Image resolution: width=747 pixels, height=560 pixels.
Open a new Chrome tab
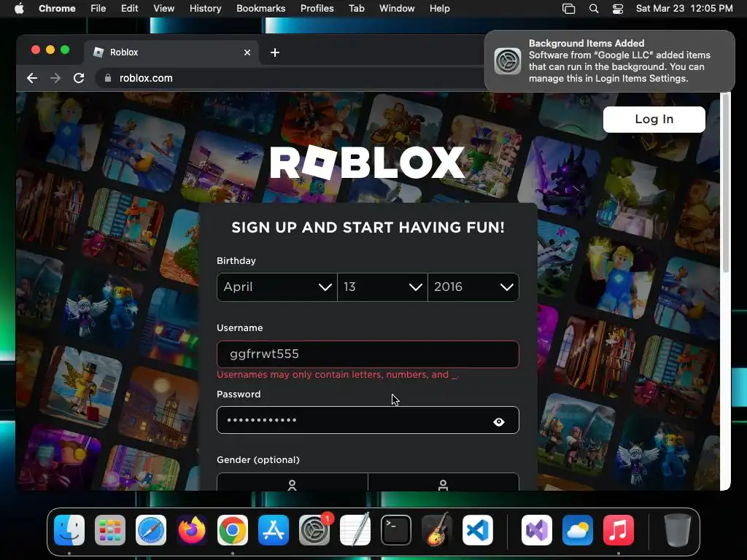(275, 52)
